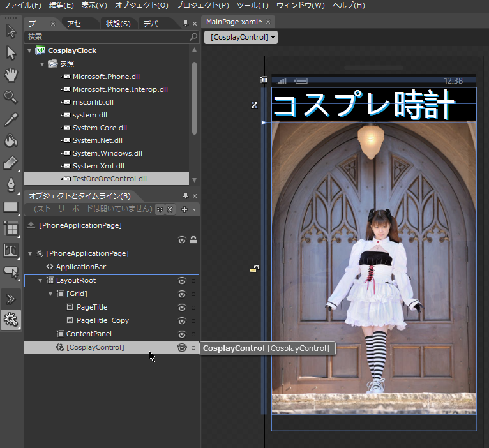This screenshot has height=448, width=489.
Task: Select the Button control tool
Action: [x=11, y=272]
